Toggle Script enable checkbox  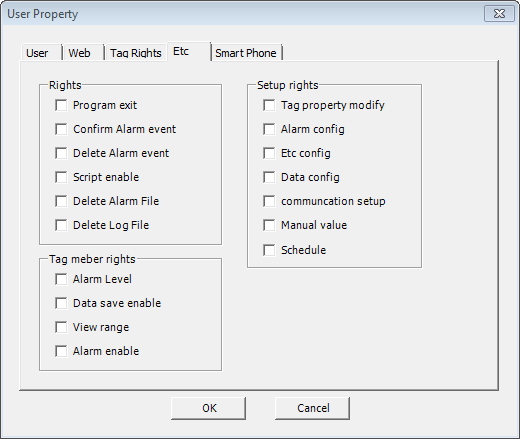(61, 177)
